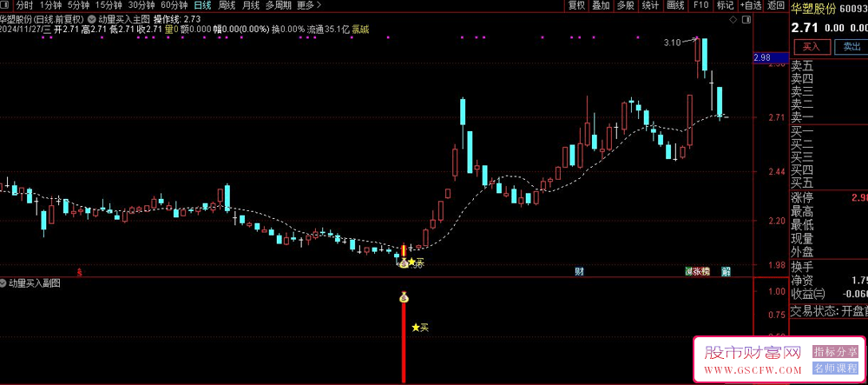Click the red $ marker on timeline
868x385 pixels.
(x=80, y=273)
